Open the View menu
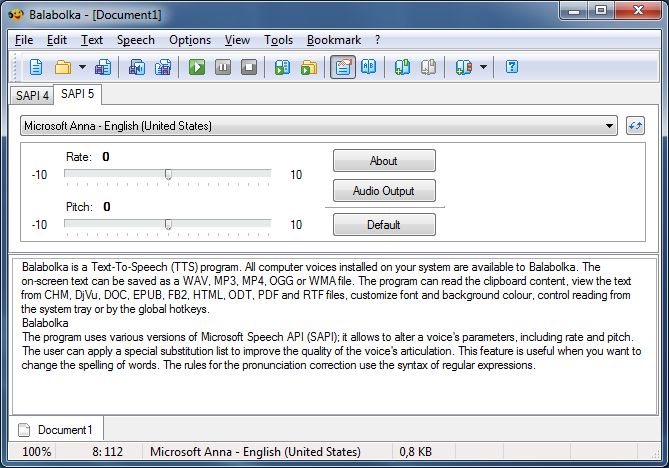This screenshot has height=468, width=669. (x=237, y=40)
